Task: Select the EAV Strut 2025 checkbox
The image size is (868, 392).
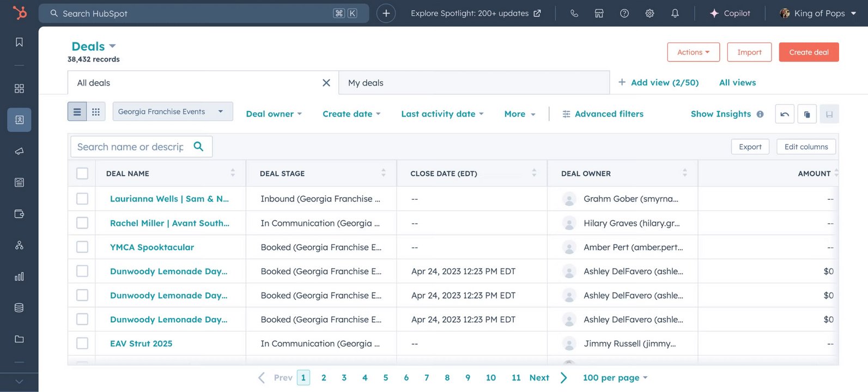Action: pos(82,344)
